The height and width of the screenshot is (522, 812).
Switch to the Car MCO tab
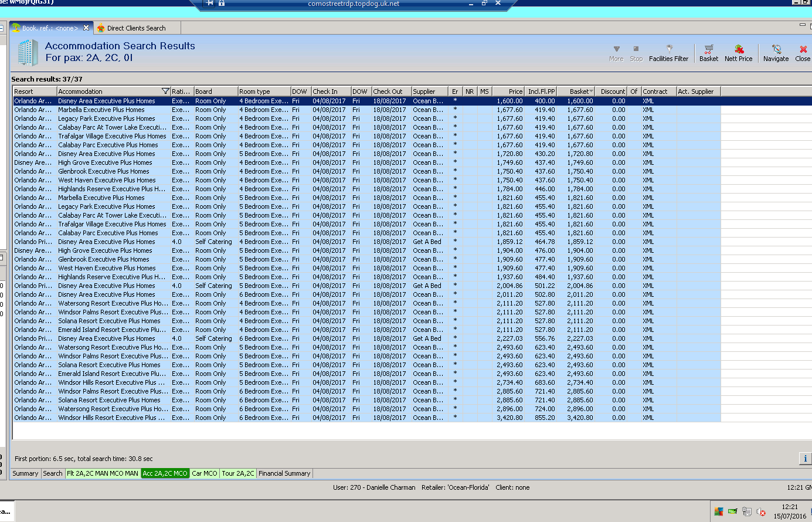tap(205, 473)
